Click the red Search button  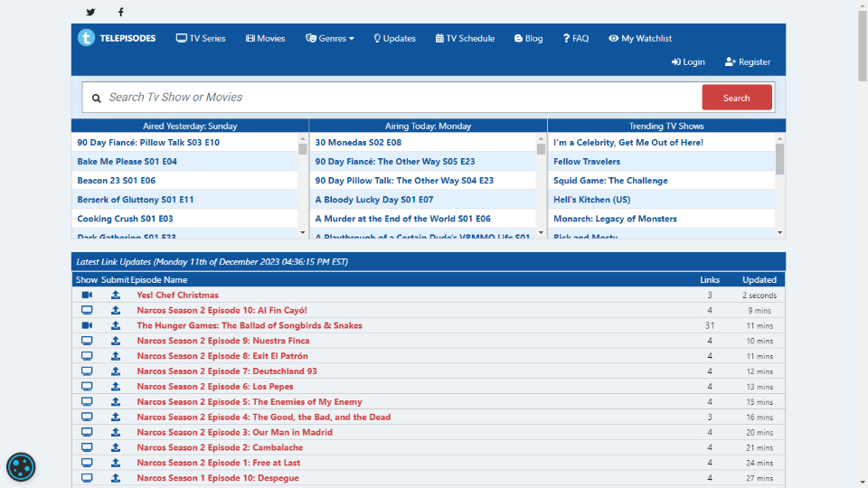(737, 98)
